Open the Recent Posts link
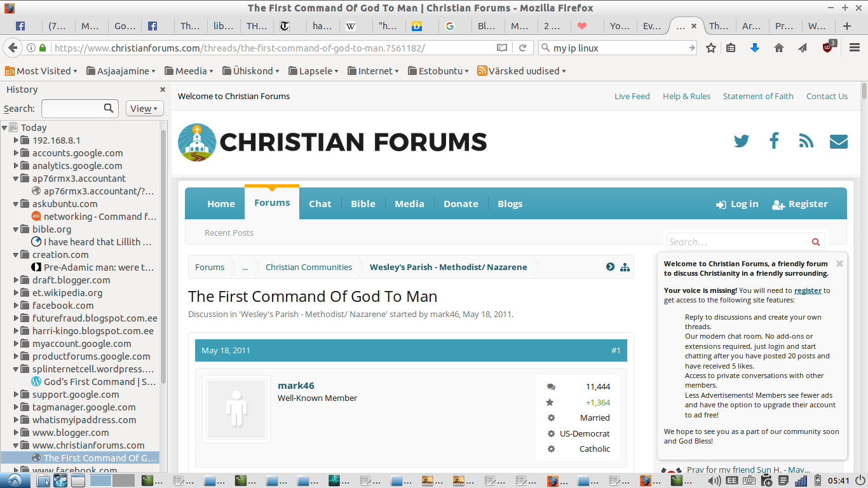Viewport: 868px width, 488px height. (x=229, y=233)
